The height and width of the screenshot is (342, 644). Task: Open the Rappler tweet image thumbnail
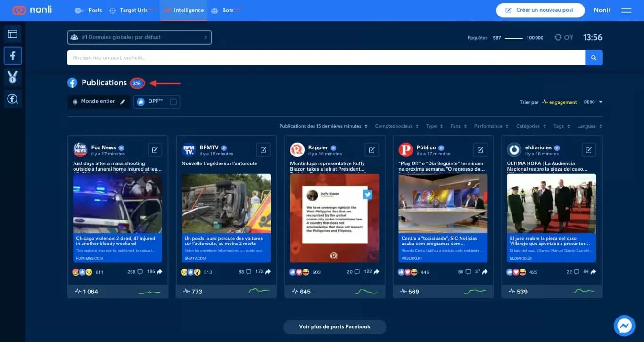(335, 218)
